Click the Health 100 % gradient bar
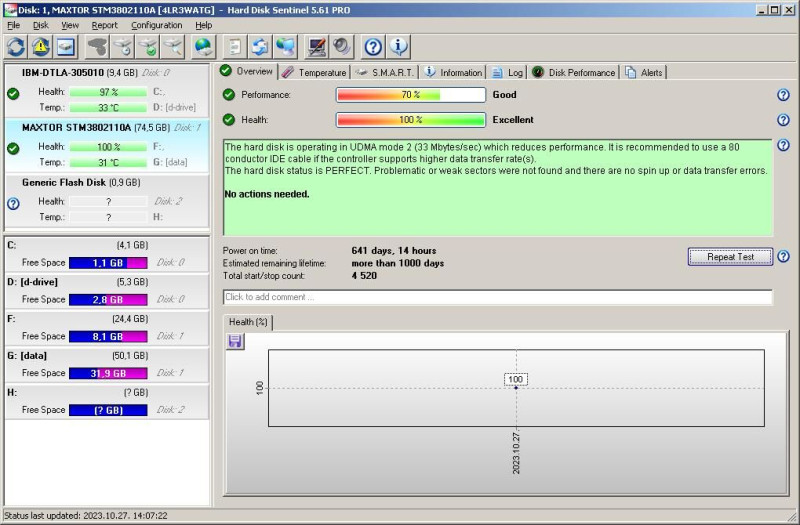 click(x=411, y=120)
